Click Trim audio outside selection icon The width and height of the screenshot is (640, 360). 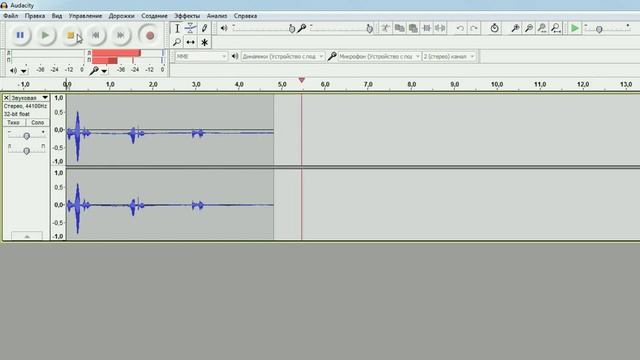[x=427, y=28]
